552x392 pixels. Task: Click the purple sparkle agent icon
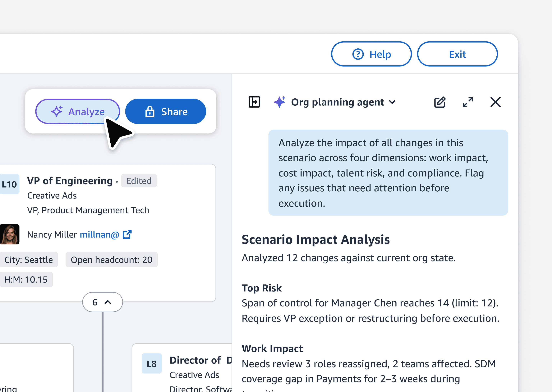(x=279, y=102)
